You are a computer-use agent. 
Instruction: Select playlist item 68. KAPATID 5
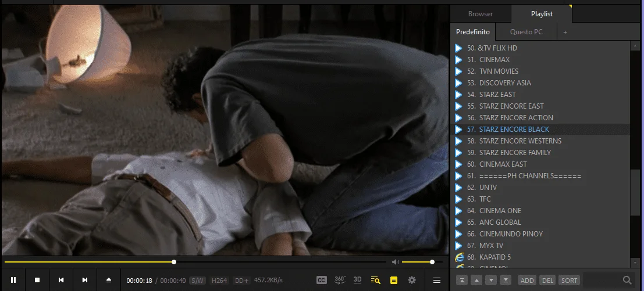click(540, 257)
